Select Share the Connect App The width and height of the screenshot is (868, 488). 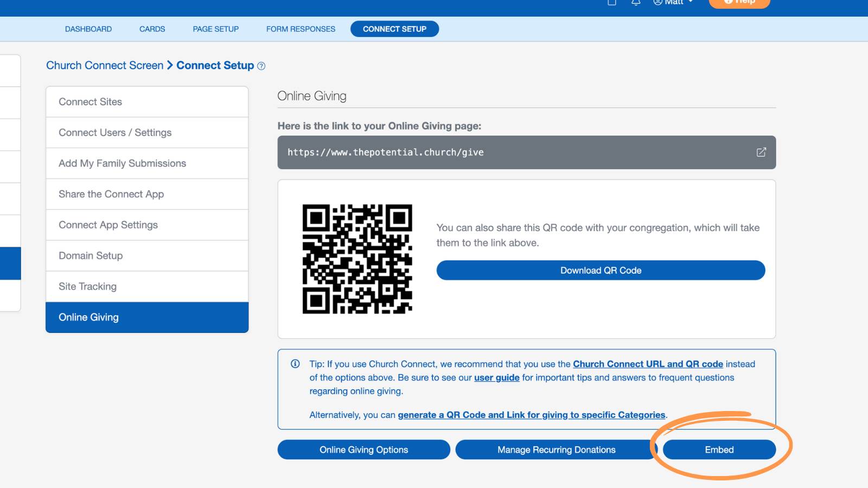click(x=147, y=194)
